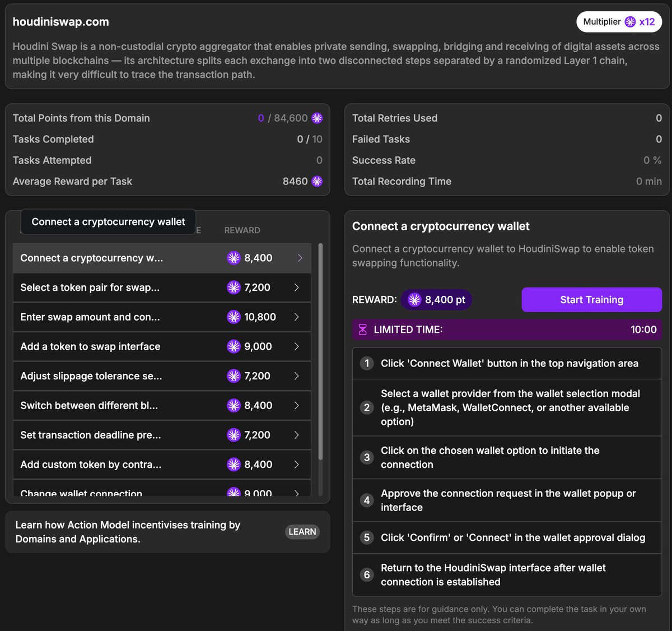672x631 pixels.
Task: Expand chevron on Add custom token row
Action: (x=297, y=465)
